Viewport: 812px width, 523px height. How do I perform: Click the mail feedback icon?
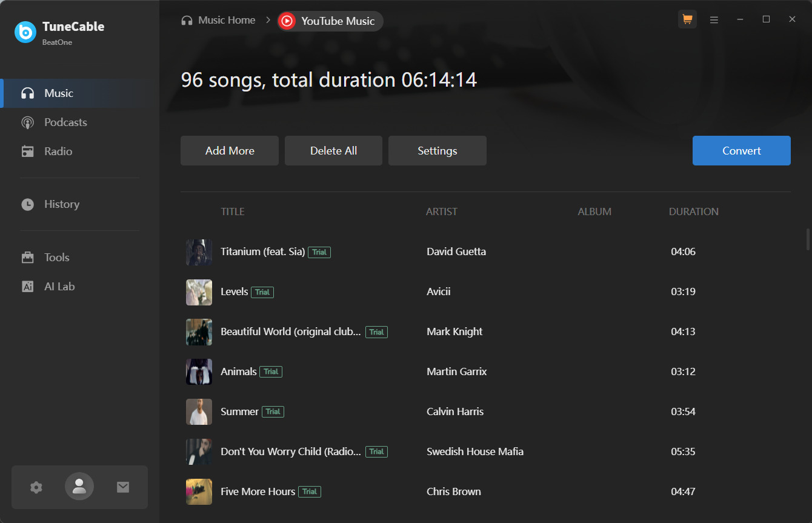pos(123,487)
